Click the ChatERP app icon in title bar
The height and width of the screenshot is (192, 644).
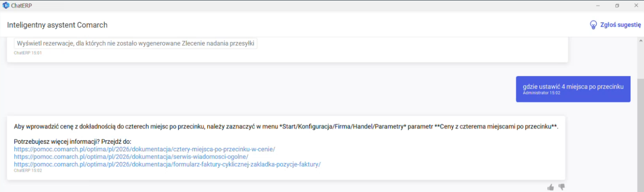click(x=5, y=5)
